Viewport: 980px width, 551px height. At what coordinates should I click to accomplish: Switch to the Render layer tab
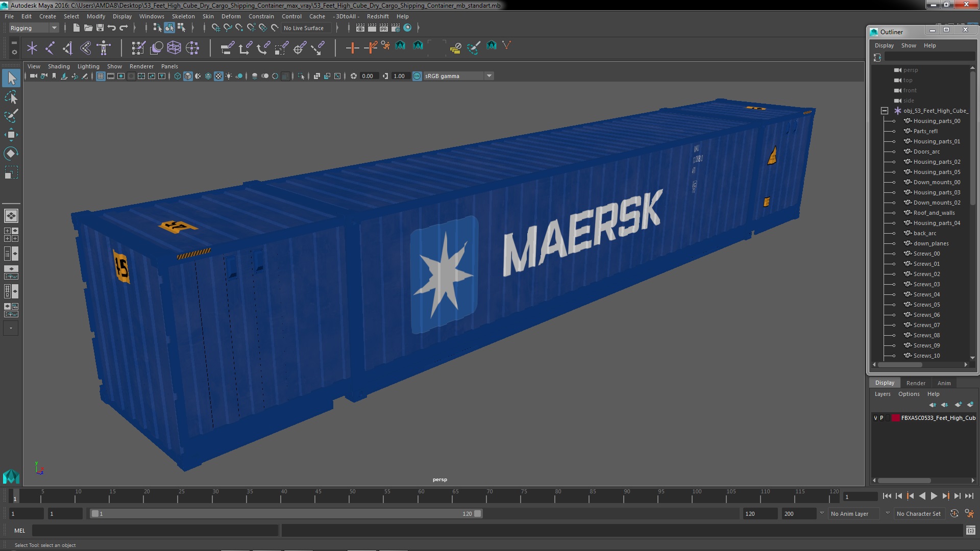(x=916, y=383)
